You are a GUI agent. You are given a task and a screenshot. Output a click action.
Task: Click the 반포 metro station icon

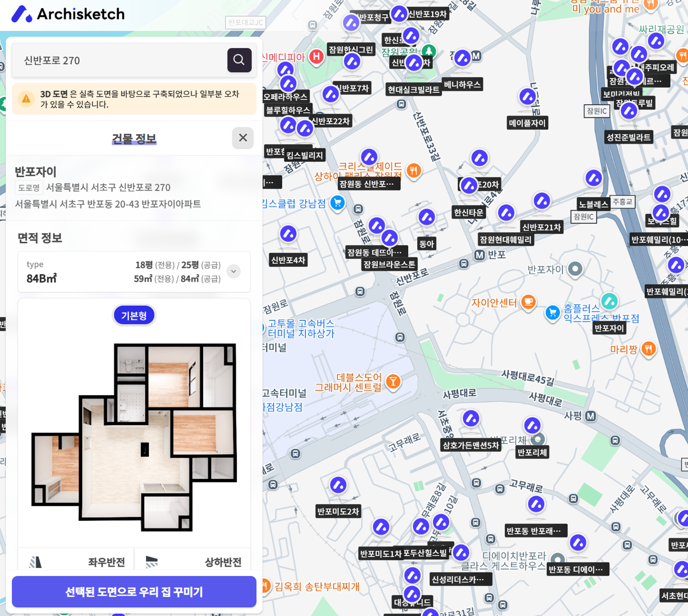coord(480,255)
